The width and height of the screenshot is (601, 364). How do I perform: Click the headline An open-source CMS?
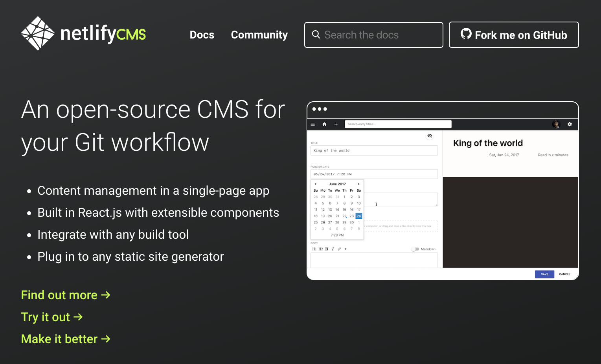153,126
